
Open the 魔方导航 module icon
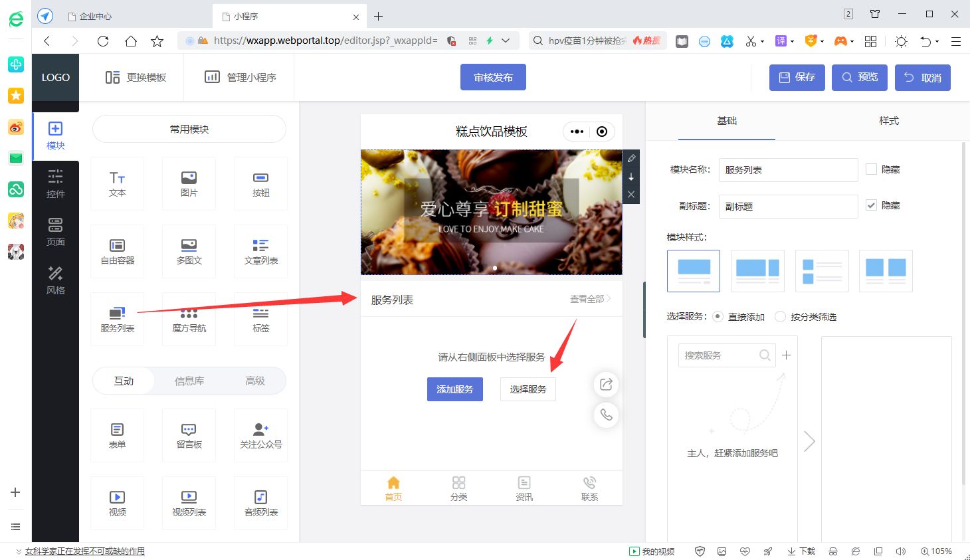(x=189, y=319)
